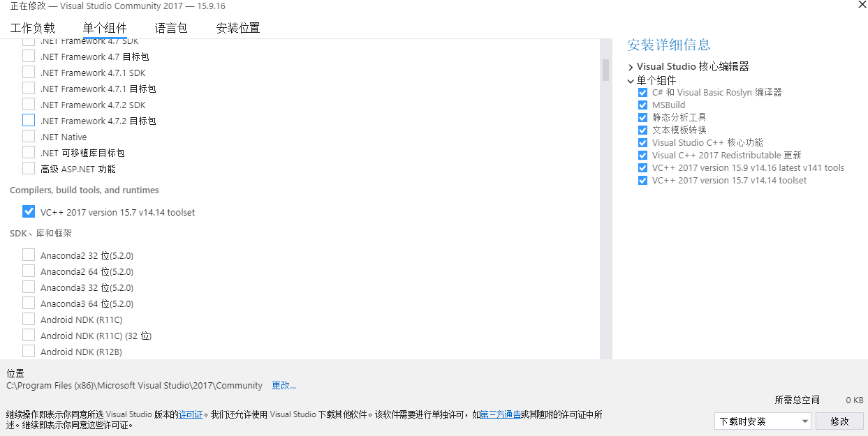Enable Android NDK (R11C) checkbox
Image resolution: width=868 pixels, height=436 pixels.
pyautogui.click(x=29, y=320)
